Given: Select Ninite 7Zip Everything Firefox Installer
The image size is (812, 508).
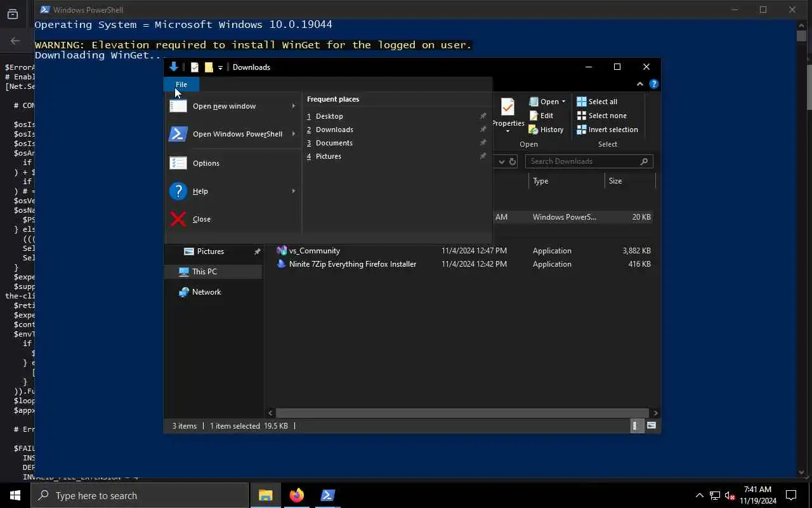Looking at the screenshot, I should click(x=353, y=264).
